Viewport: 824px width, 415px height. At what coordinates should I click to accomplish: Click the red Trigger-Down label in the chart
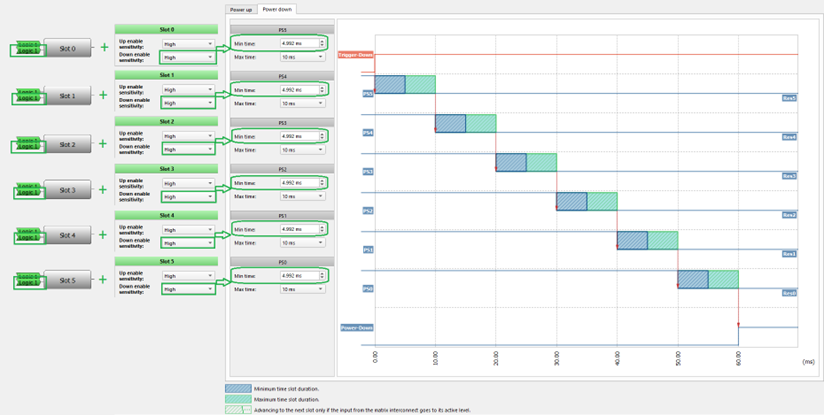(356, 54)
